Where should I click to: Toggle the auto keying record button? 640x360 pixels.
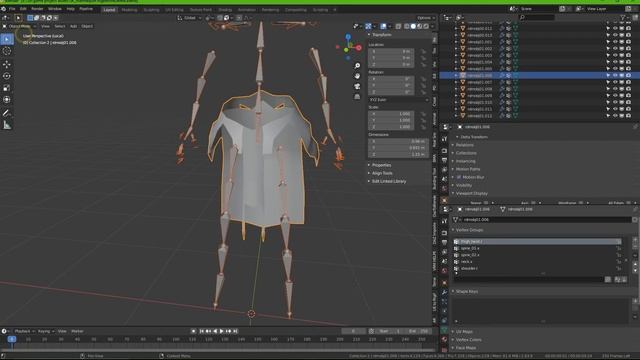(193, 331)
